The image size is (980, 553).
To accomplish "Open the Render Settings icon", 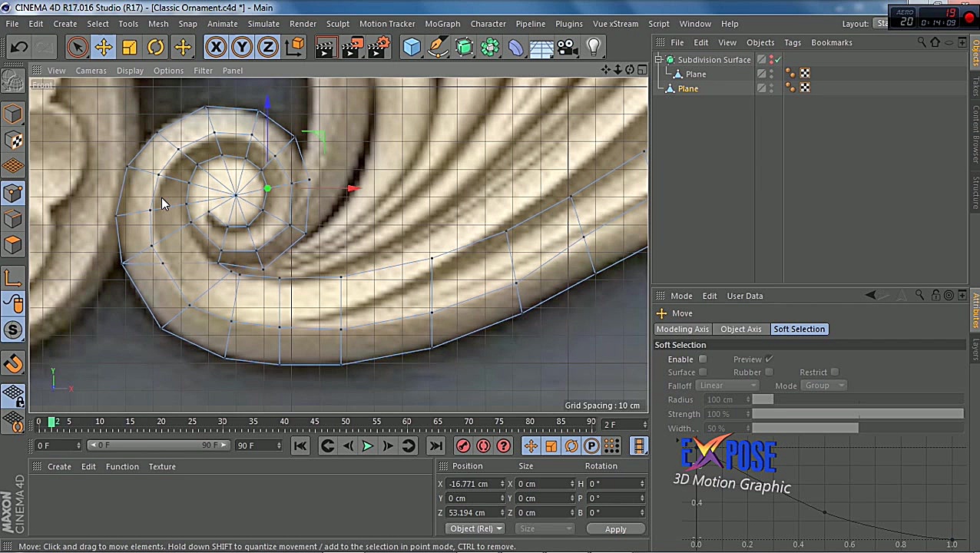I will point(378,48).
